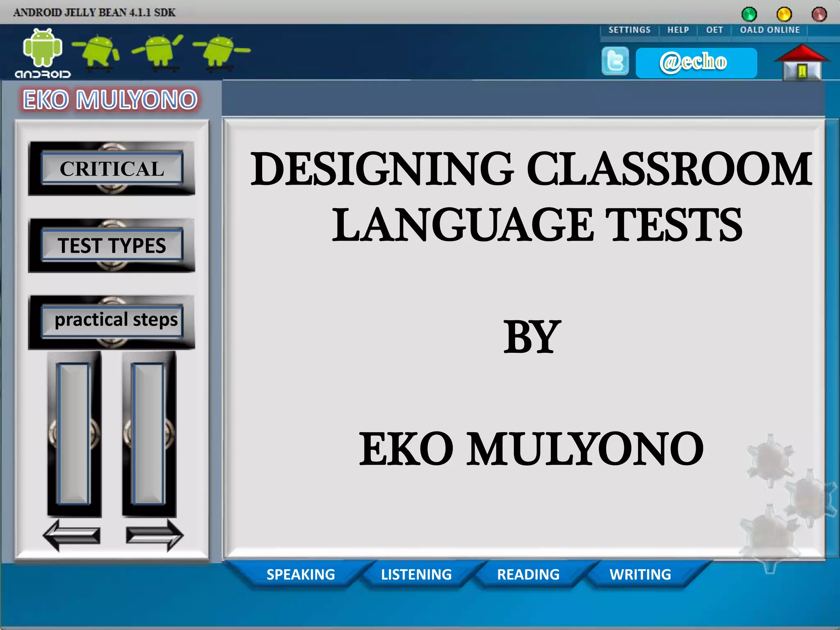
Task: Go back with the left arrow
Action: click(x=72, y=535)
